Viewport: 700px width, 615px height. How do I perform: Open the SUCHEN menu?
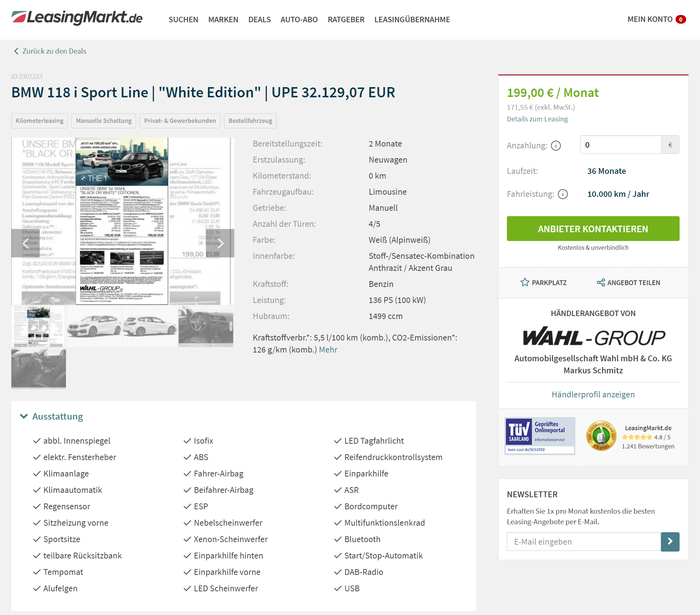click(x=183, y=20)
